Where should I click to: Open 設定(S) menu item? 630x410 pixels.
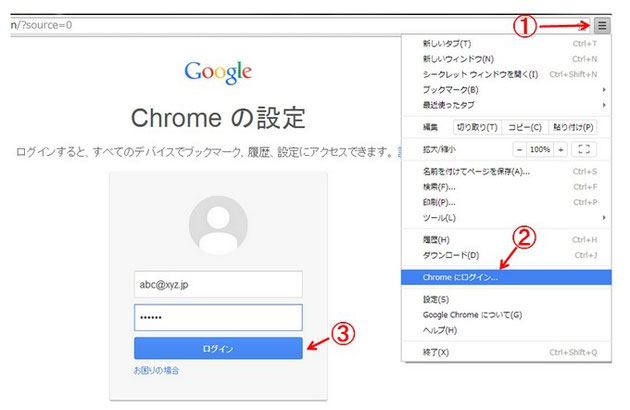pos(506,299)
